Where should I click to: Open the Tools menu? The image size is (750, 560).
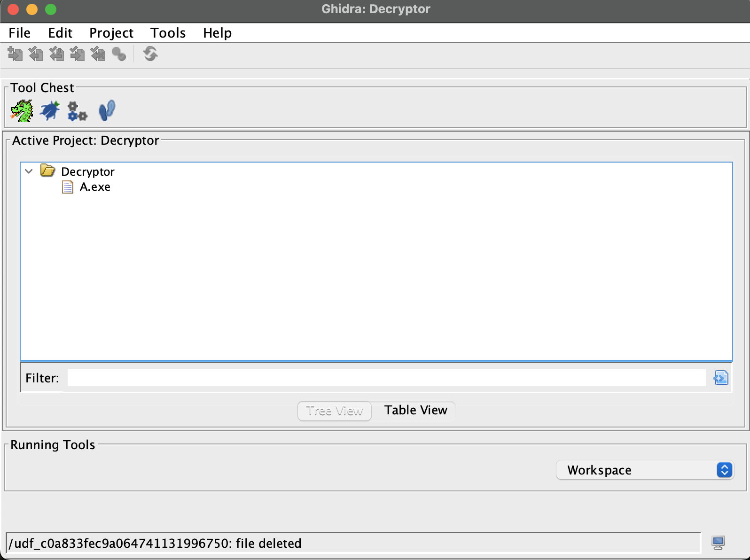[168, 33]
